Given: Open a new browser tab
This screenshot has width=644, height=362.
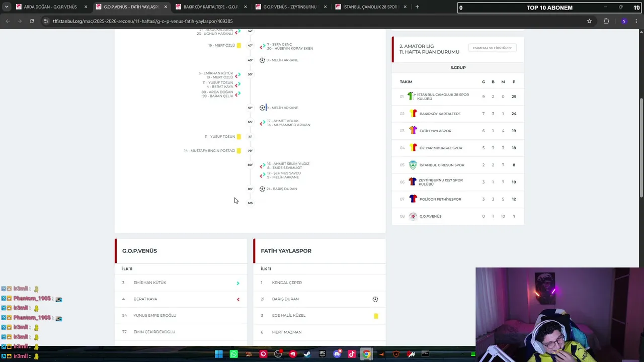Looking at the screenshot, I should [417, 7].
